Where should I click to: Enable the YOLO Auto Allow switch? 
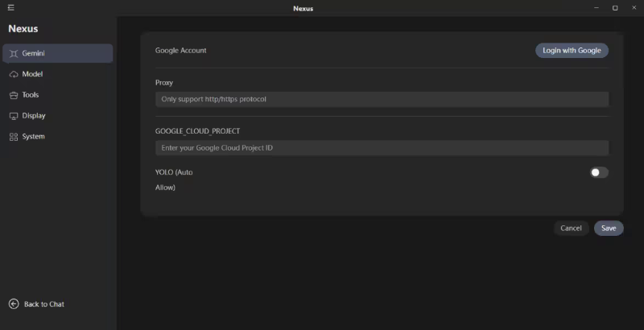599,172
